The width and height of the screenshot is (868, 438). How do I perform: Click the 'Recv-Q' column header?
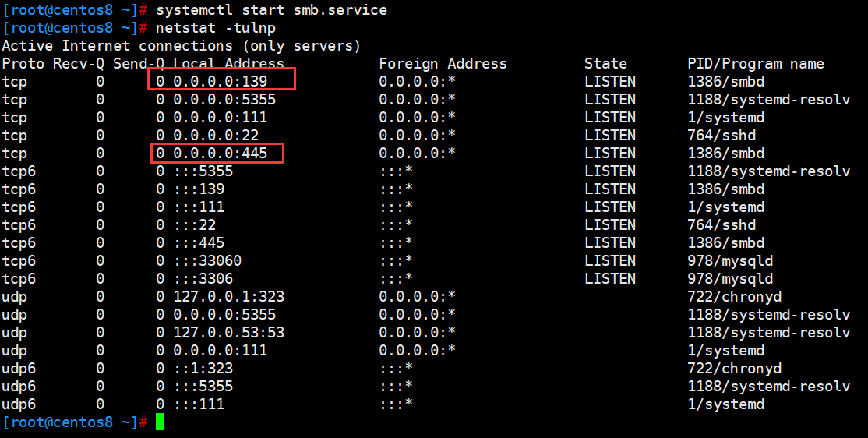click(79, 64)
